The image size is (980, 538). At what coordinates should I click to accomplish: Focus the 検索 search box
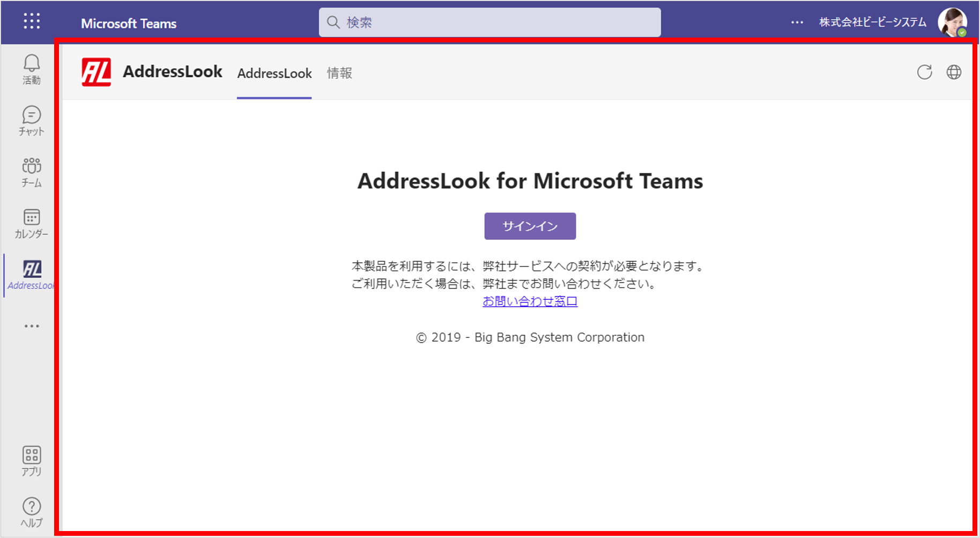[489, 23]
